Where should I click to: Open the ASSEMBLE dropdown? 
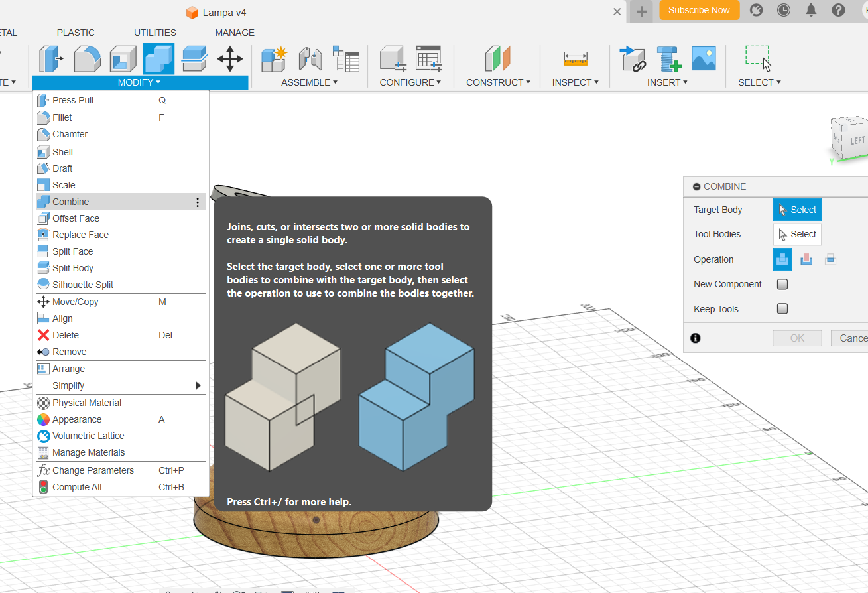[310, 82]
